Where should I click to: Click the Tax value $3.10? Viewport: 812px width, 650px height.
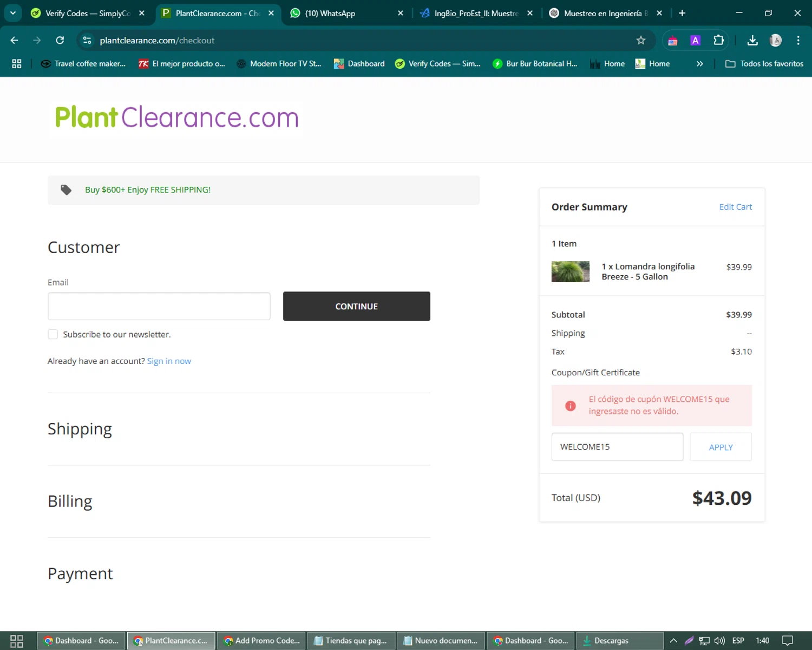(741, 352)
